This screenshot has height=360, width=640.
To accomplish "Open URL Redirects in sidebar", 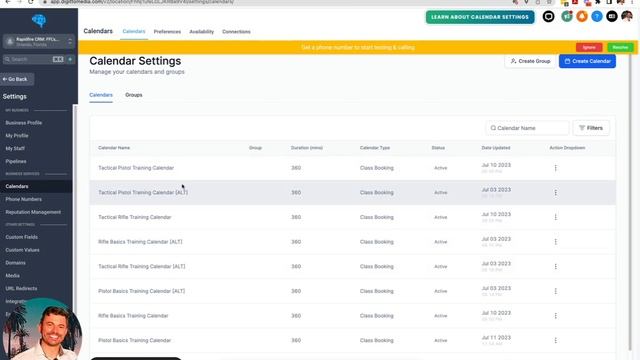I will [x=21, y=288].
